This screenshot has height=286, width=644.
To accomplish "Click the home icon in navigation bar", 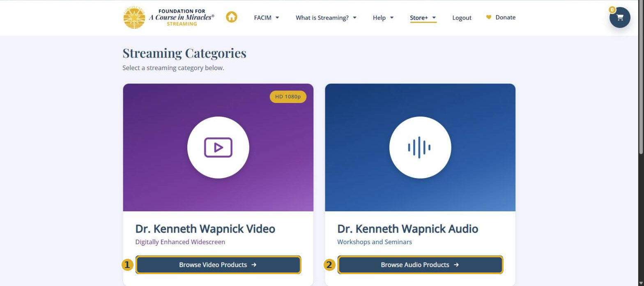I will tap(232, 17).
